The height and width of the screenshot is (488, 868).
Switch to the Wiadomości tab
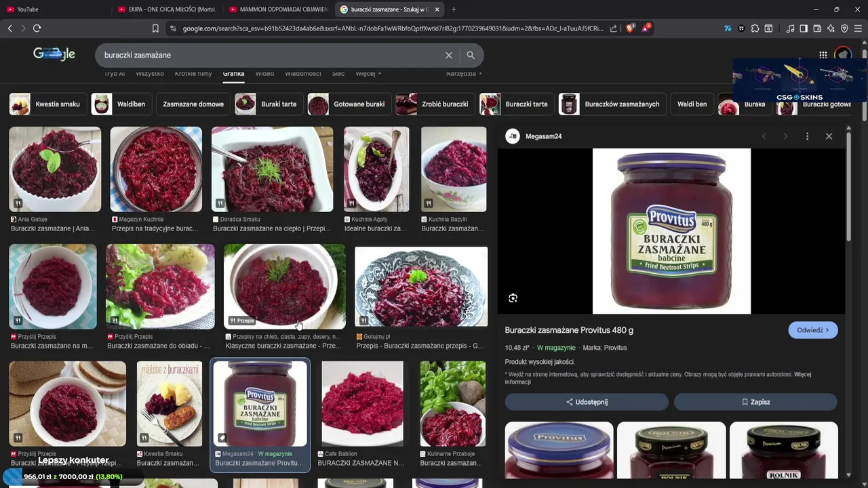302,73
